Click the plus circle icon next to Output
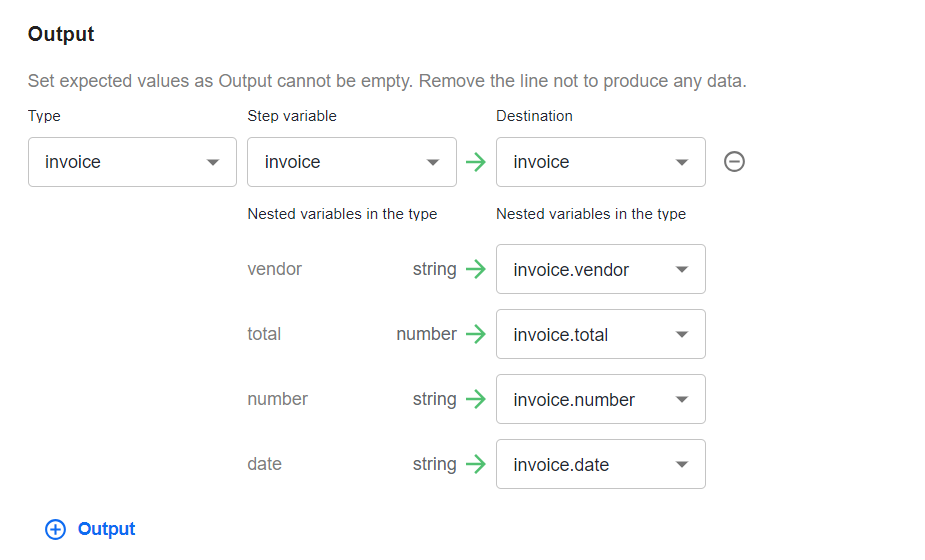925x560 pixels. coord(55,529)
